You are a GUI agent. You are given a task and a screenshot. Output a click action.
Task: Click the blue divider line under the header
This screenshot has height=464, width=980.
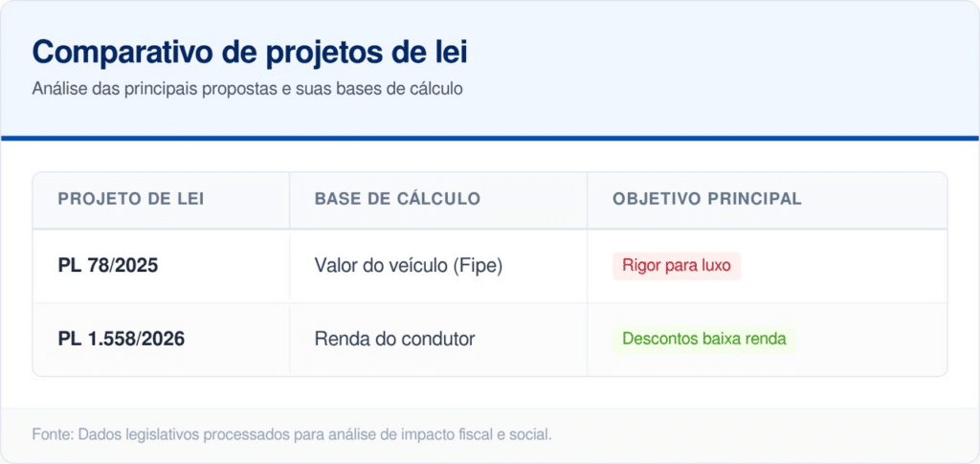pos(490,139)
